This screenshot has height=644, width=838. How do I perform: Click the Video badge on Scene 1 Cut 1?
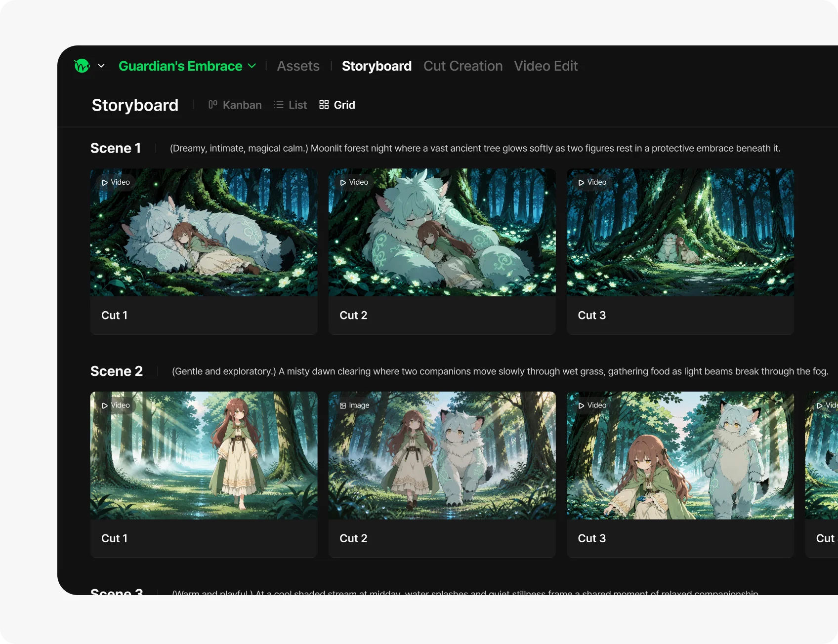(x=116, y=182)
